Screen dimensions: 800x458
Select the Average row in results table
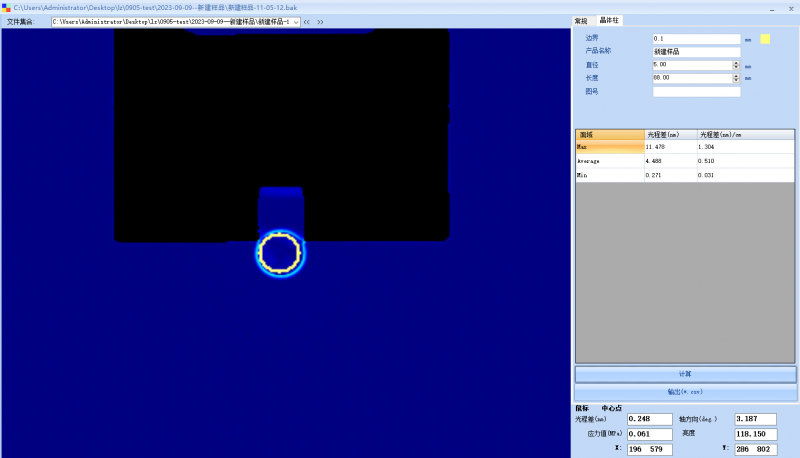click(610, 161)
